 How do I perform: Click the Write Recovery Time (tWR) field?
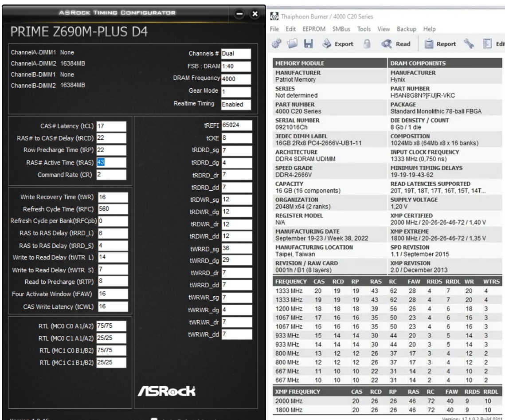point(113,197)
